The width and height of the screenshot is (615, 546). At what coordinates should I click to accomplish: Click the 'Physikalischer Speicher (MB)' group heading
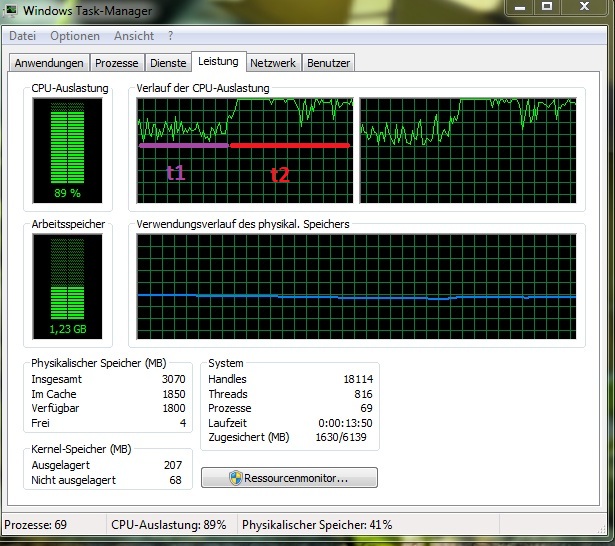(x=99, y=363)
